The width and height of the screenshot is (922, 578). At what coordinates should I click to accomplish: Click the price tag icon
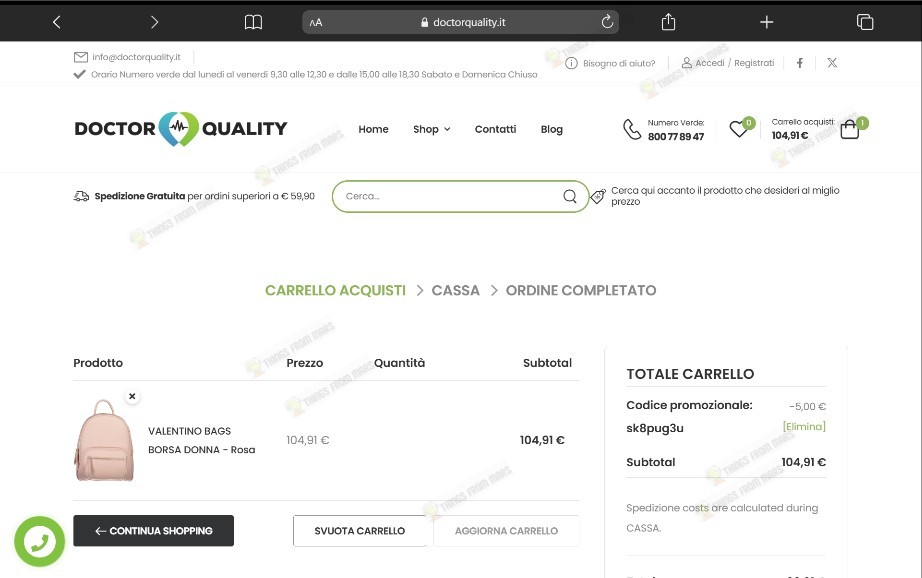598,196
